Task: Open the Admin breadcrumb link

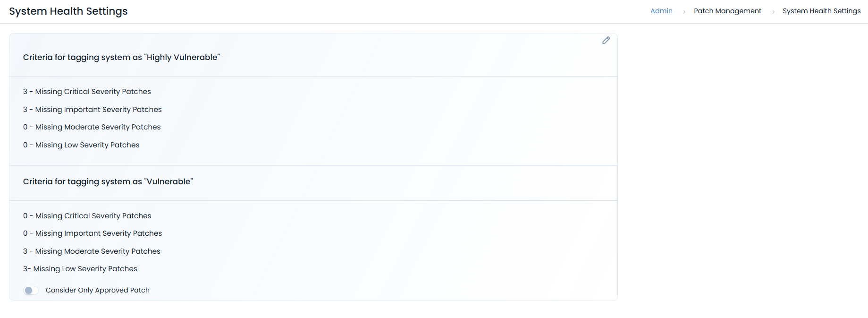Action: tap(661, 10)
